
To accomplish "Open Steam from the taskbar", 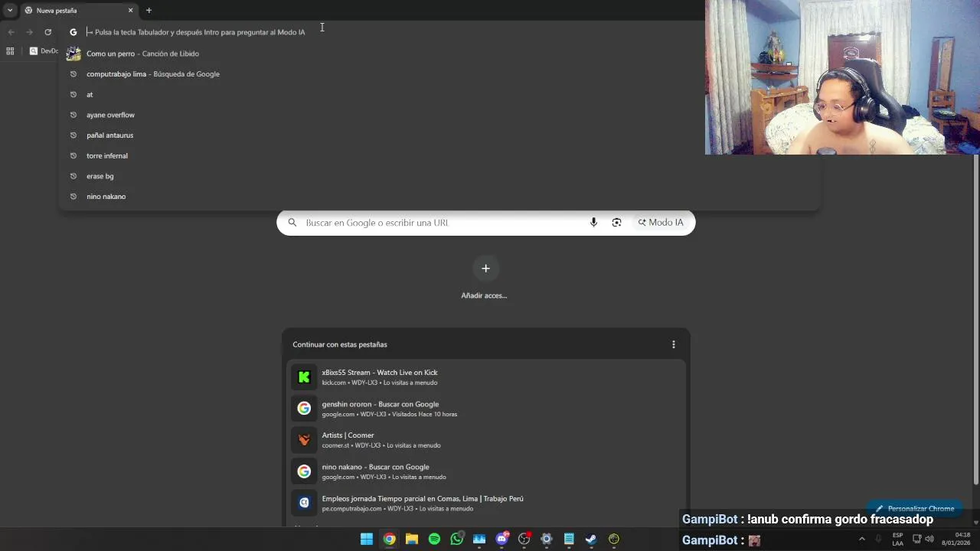I will (x=591, y=539).
